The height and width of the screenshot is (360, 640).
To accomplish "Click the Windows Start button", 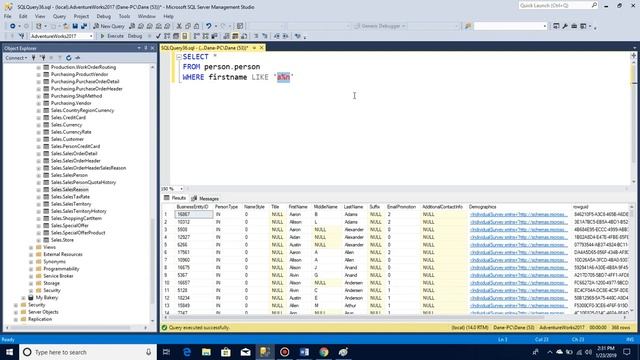I will 9,352.
